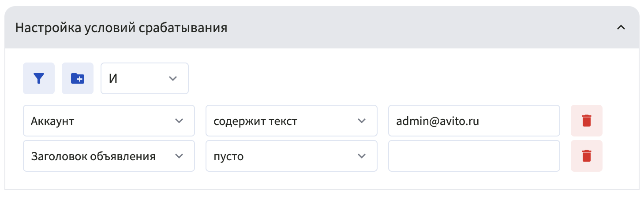Click the admin@avito.ru value input field

pyautogui.click(x=474, y=121)
